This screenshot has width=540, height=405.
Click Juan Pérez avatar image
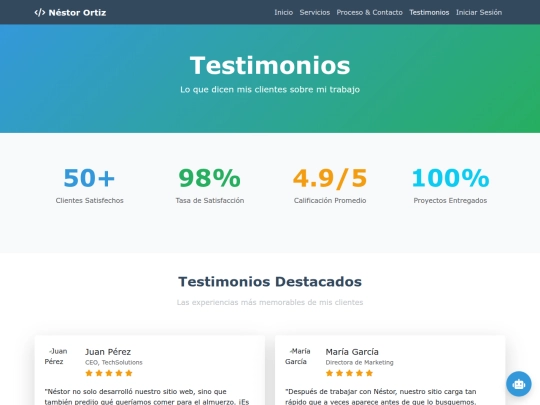tap(56, 356)
